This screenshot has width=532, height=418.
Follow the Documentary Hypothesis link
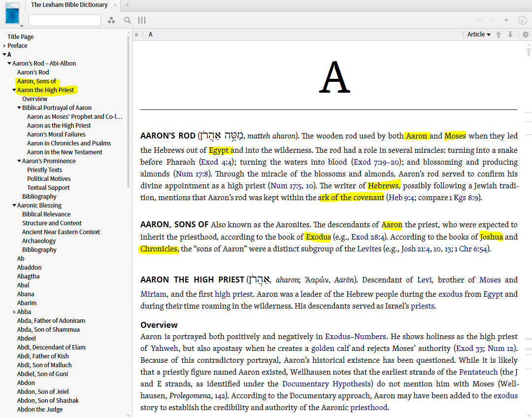click(x=327, y=384)
